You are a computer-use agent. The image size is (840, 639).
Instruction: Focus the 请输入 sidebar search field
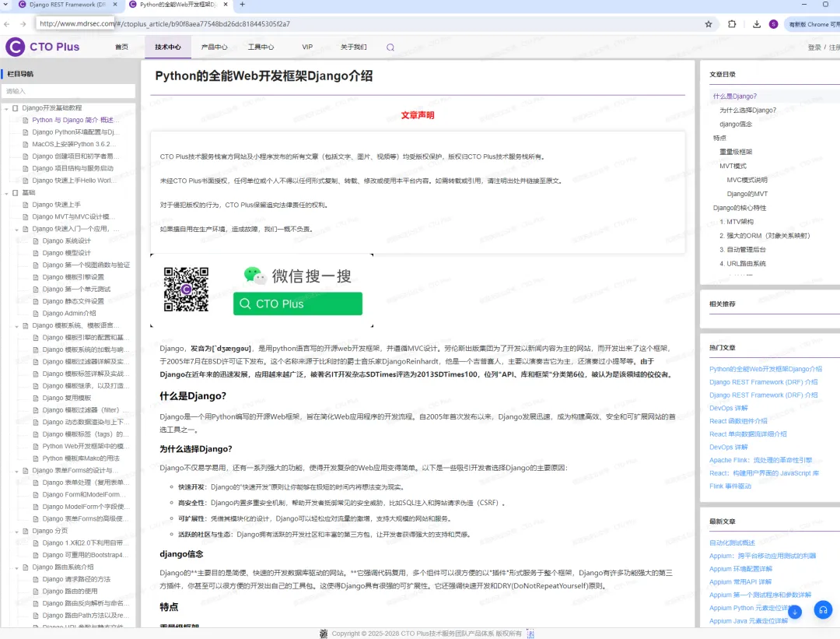click(x=68, y=91)
